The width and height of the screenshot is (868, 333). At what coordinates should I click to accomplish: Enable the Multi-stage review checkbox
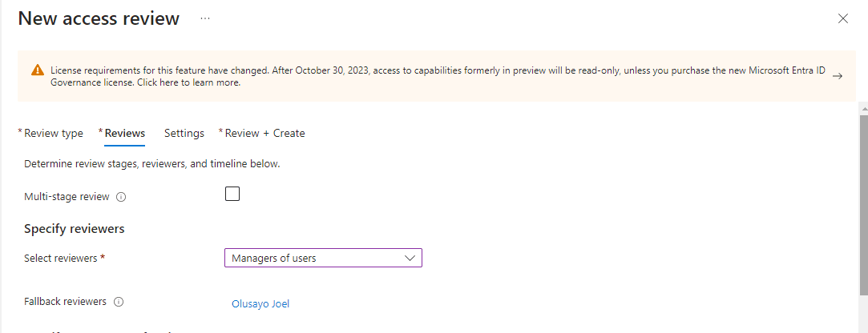coord(232,194)
